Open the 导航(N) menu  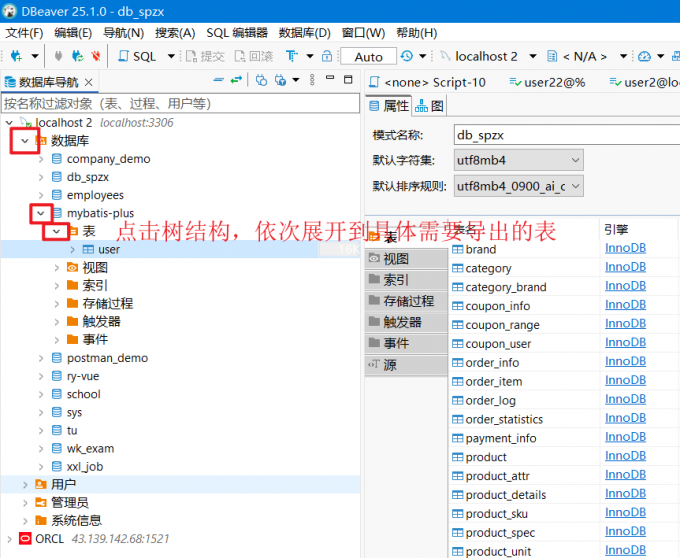(124, 33)
